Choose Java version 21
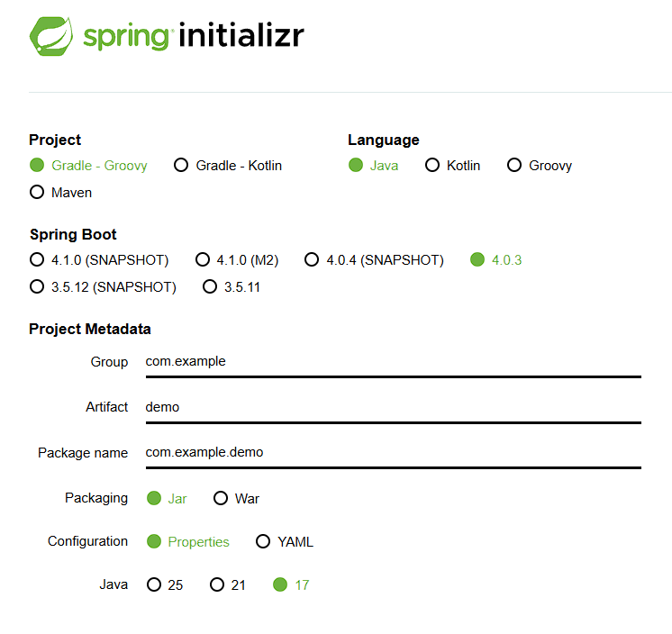The image size is (672, 634). [217, 585]
